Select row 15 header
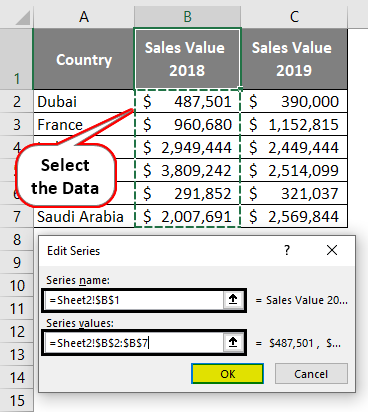This screenshot has width=368, height=412. [17, 400]
